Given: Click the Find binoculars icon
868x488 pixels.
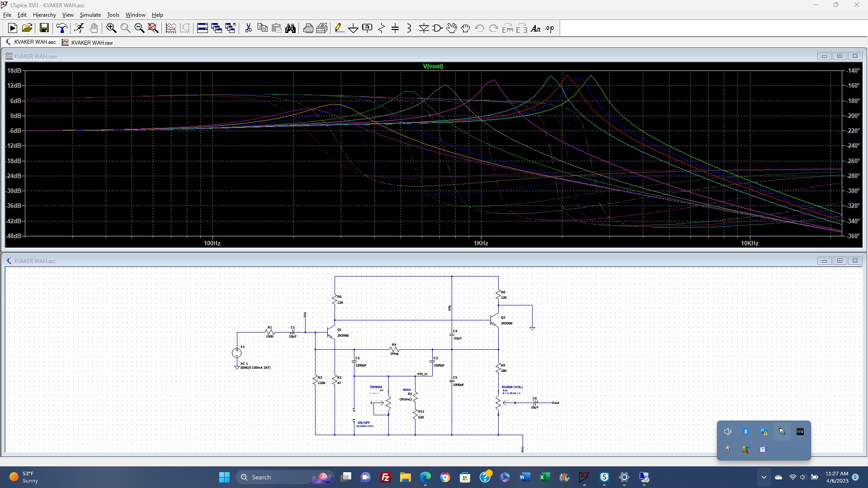Looking at the screenshot, I should (x=291, y=28).
